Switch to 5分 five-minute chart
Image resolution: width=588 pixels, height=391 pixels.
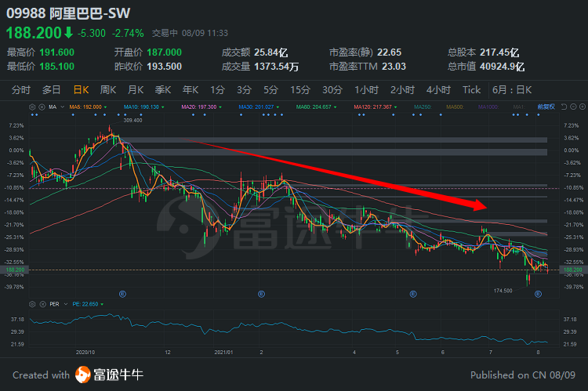[x=270, y=90]
